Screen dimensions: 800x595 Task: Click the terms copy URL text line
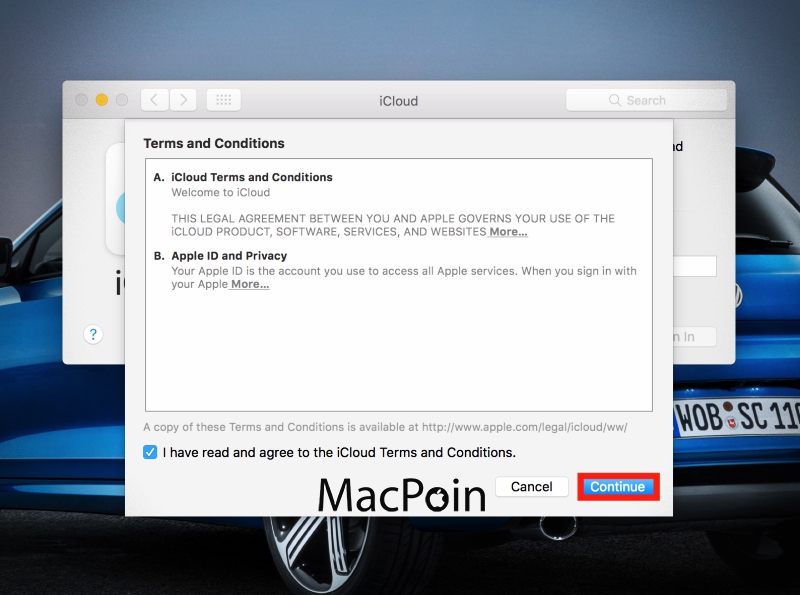point(385,427)
